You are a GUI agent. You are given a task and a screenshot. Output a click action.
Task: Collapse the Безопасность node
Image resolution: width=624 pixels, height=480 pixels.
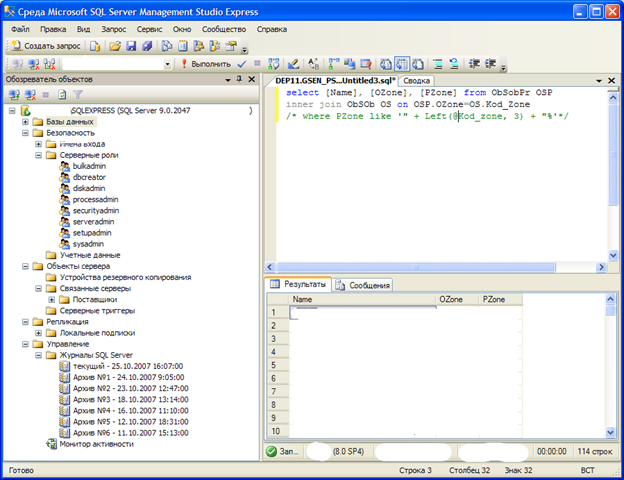pyautogui.click(x=25, y=133)
